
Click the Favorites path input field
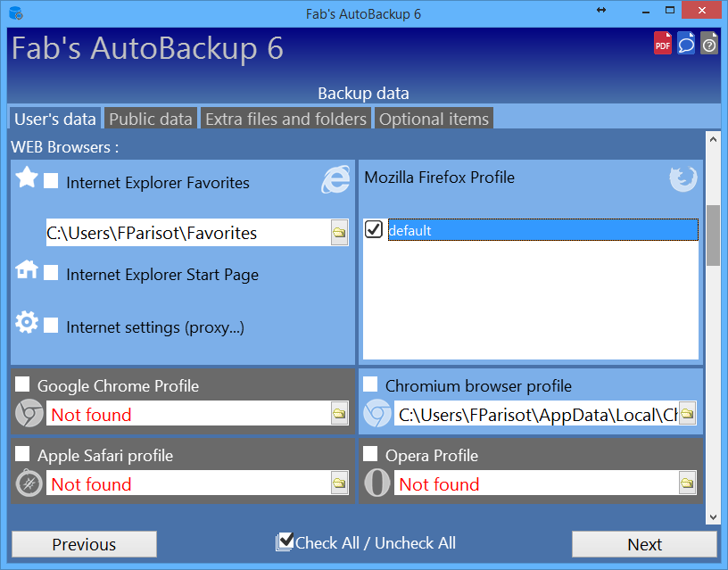(x=185, y=233)
